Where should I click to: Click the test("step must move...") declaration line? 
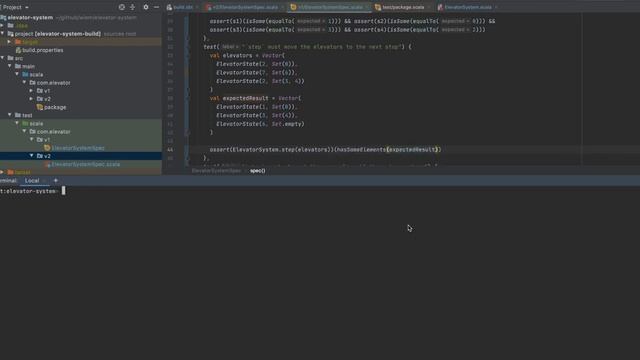pyautogui.click(x=307, y=47)
